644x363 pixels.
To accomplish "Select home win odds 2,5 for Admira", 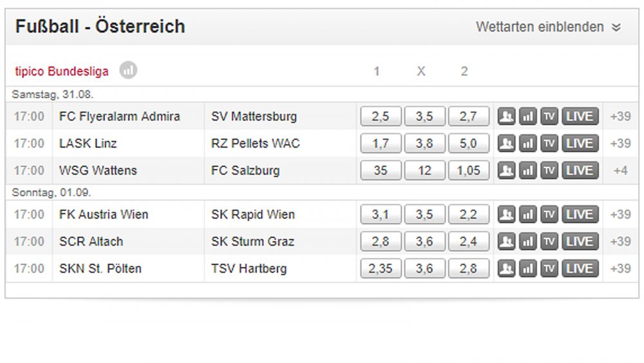I will pyautogui.click(x=381, y=116).
